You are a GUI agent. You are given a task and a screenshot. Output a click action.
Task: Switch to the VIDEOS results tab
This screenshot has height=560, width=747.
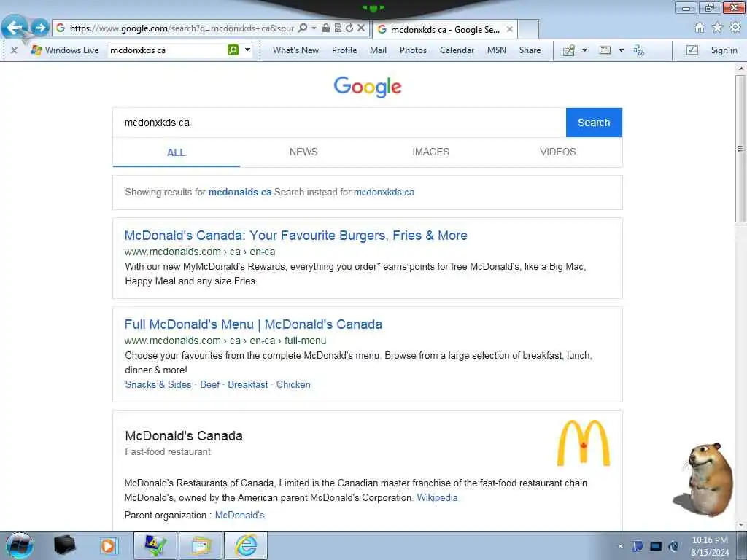(x=558, y=152)
